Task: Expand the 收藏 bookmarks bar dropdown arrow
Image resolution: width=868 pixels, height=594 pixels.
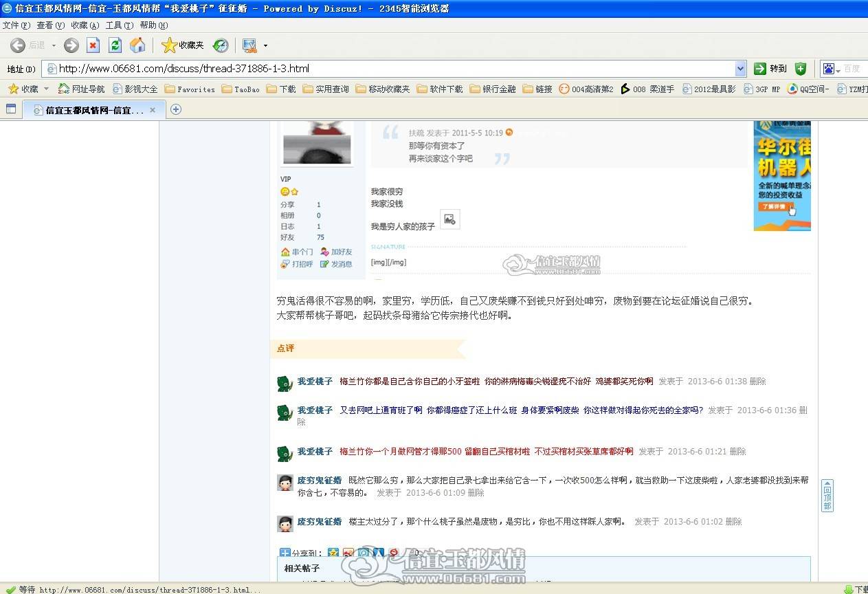Action: (47, 89)
